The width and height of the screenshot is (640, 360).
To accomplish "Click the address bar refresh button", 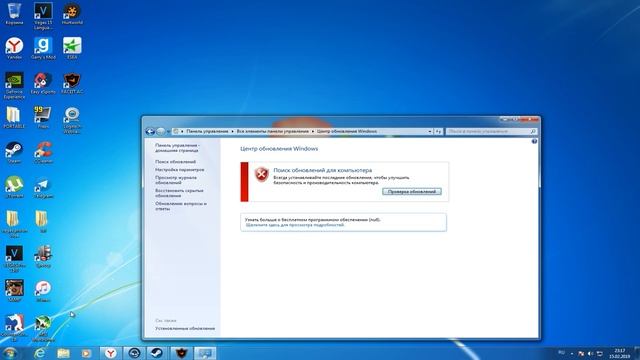I will coord(438,131).
